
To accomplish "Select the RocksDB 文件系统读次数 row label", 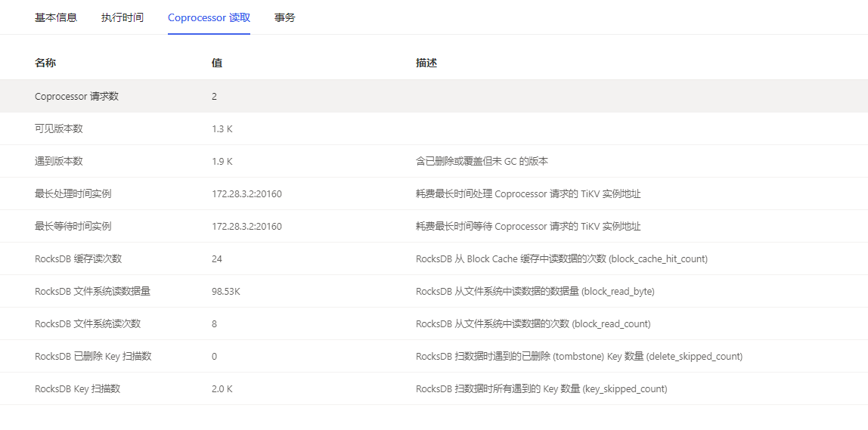I will pos(88,324).
